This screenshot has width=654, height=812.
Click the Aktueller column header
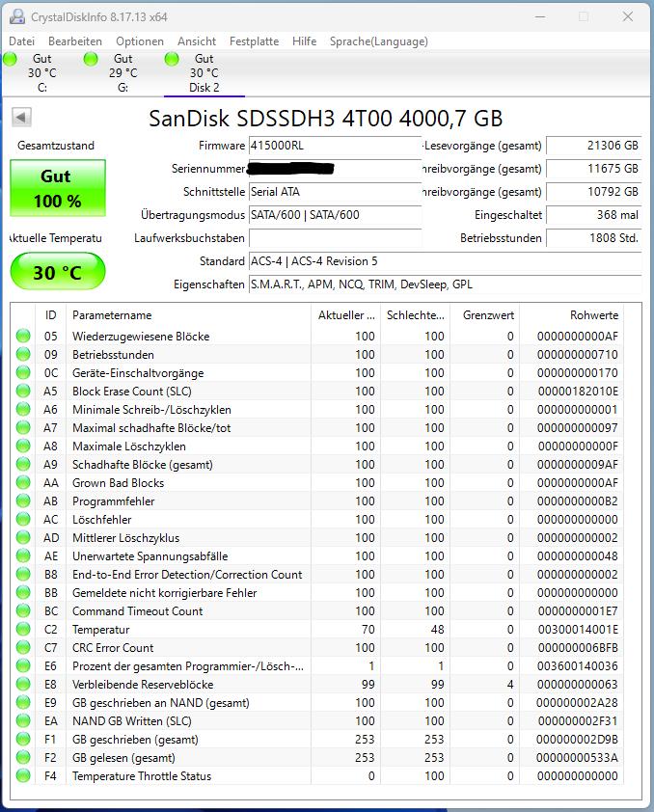pos(345,315)
